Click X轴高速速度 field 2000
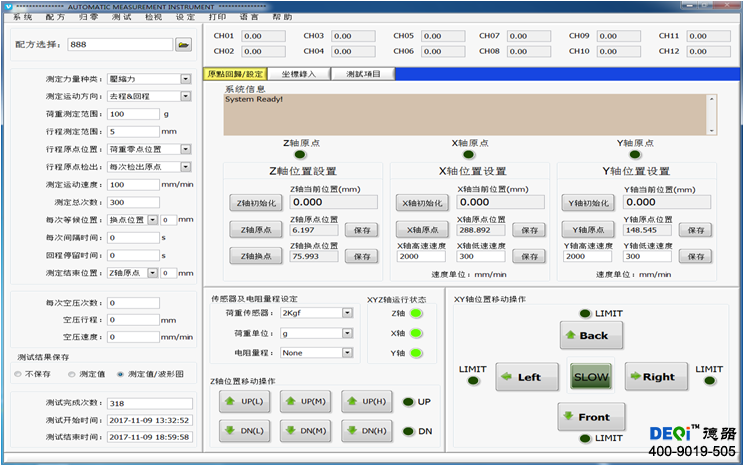Image resolution: width=744 pixels, height=466 pixels. [x=421, y=256]
